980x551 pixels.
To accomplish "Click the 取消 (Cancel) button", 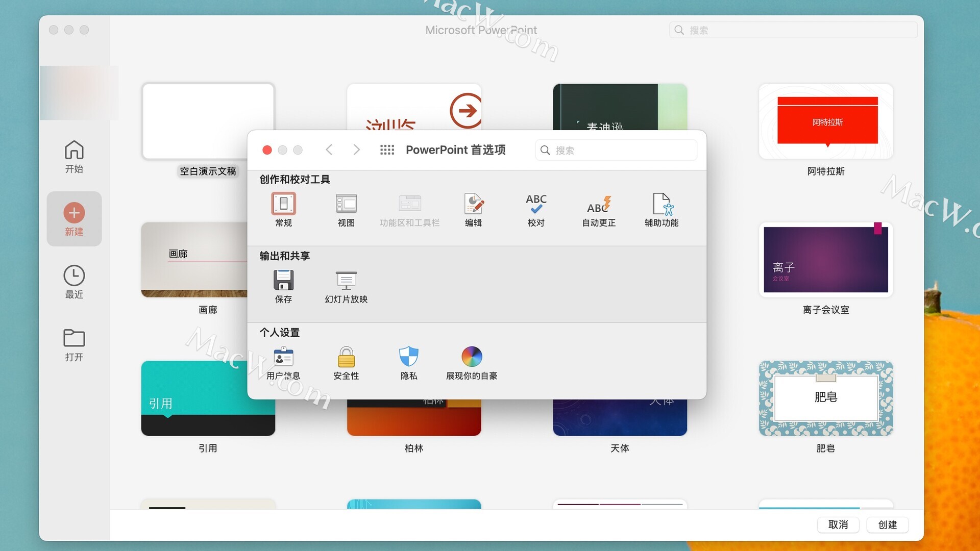I will 838,524.
